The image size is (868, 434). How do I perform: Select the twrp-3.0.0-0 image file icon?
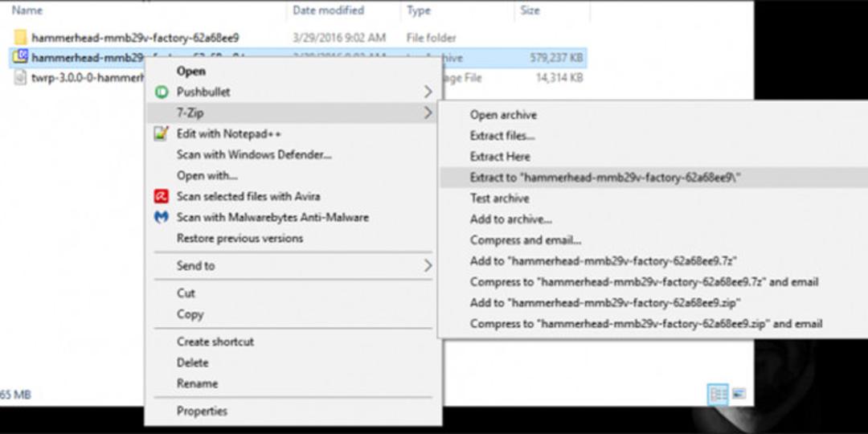click(20, 78)
